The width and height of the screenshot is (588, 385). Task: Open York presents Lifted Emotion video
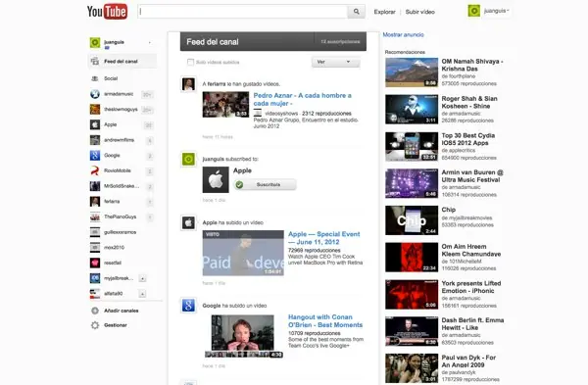[471, 287]
